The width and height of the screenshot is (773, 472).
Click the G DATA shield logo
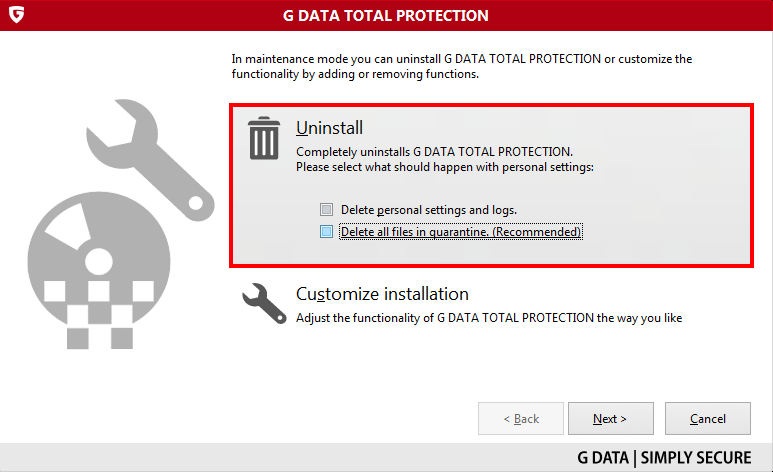coord(16,15)
